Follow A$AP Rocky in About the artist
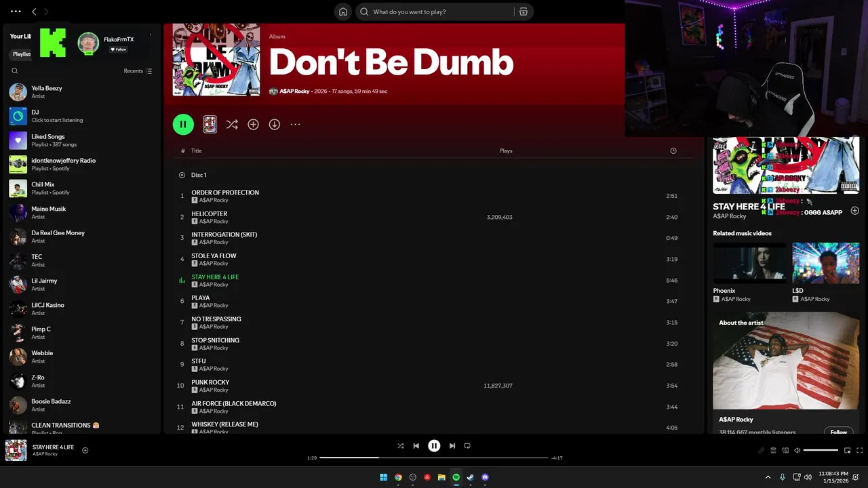Image resolution: width=868 pixels, height=488 pixels. pos(839,432)
